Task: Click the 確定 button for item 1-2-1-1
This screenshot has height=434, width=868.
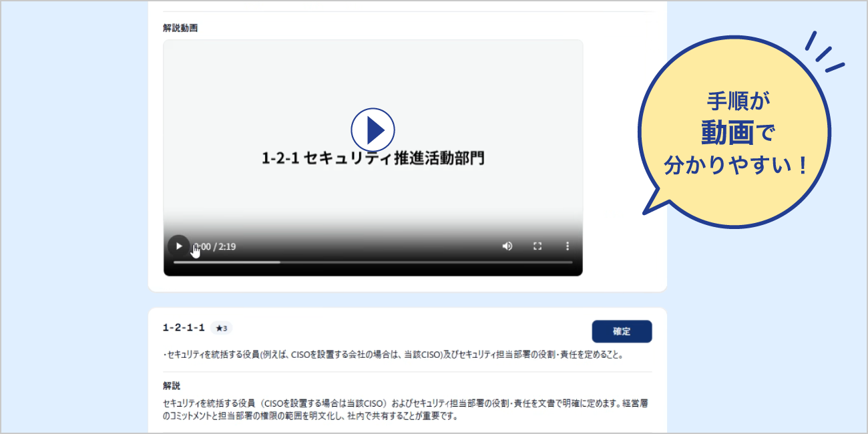Action: click(x=622, y=332)
